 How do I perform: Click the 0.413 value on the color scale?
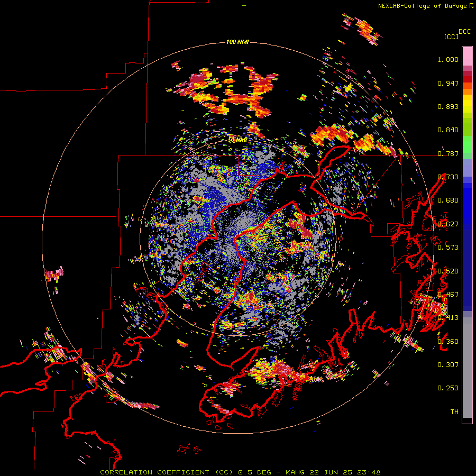[448, 318]
